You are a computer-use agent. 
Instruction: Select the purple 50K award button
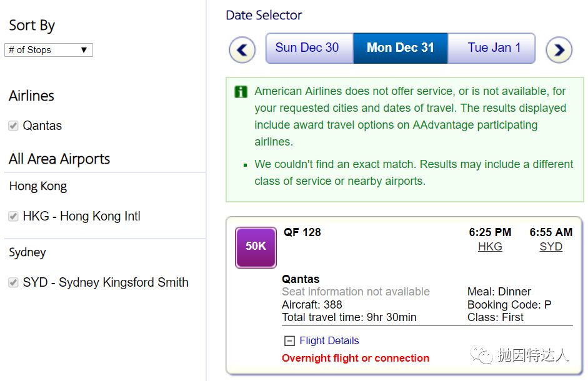[x=256, y=247]
